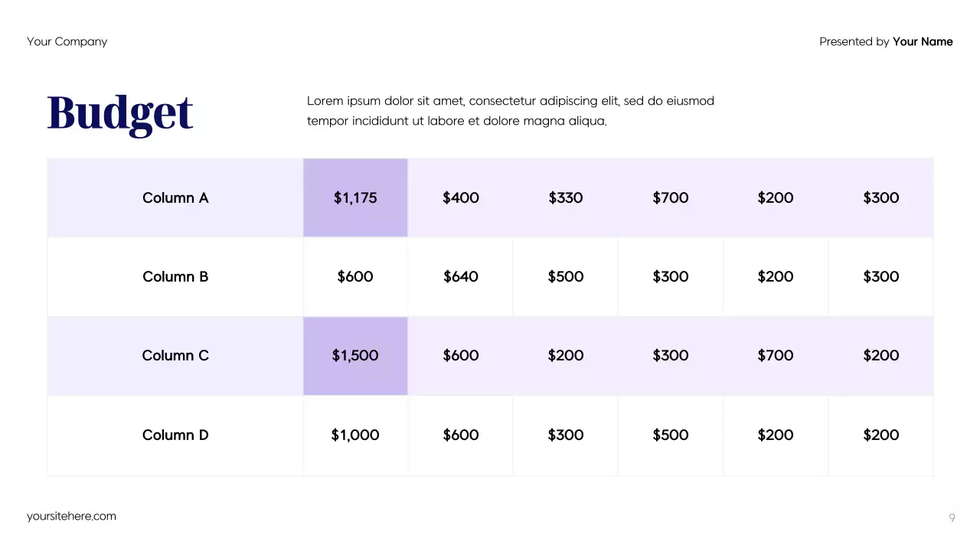Select the $400 cell in Column A row

click(461, 197)
